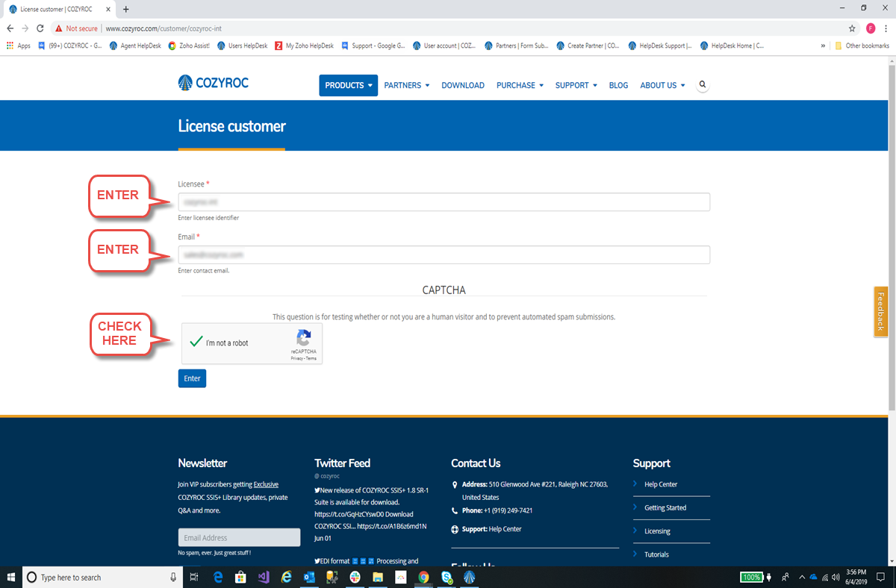Viewport: 896px width, 588px height.
Task: Click the microphone icon in taskbar search
Action: click(x=173, y=577)
